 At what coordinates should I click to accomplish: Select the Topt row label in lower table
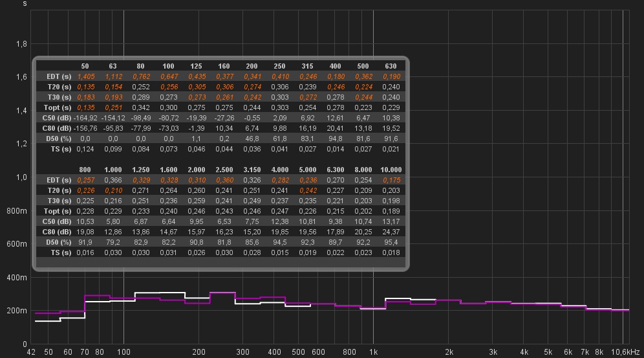58,211
